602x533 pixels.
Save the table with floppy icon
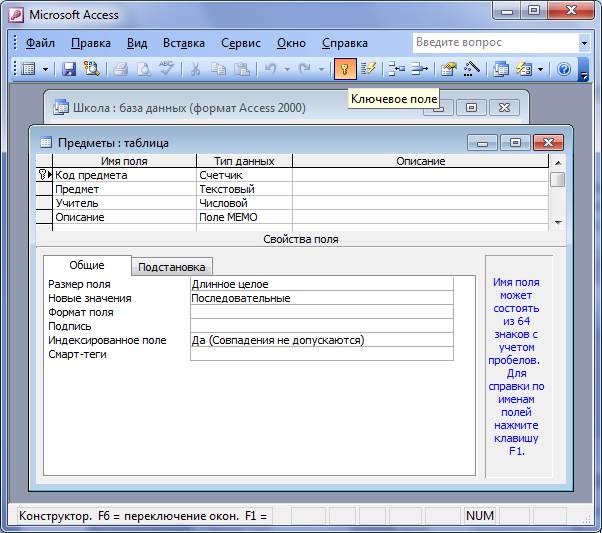click(x=69, y=69)
